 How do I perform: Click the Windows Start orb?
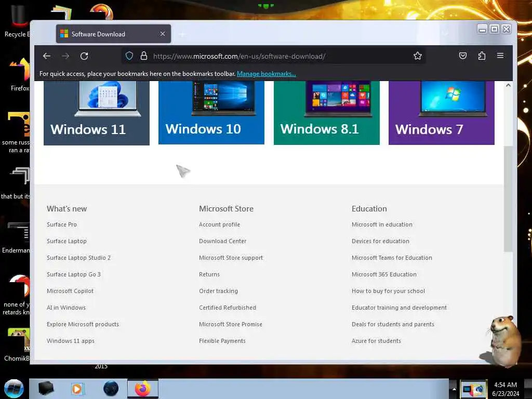click(x=14, y=389)
